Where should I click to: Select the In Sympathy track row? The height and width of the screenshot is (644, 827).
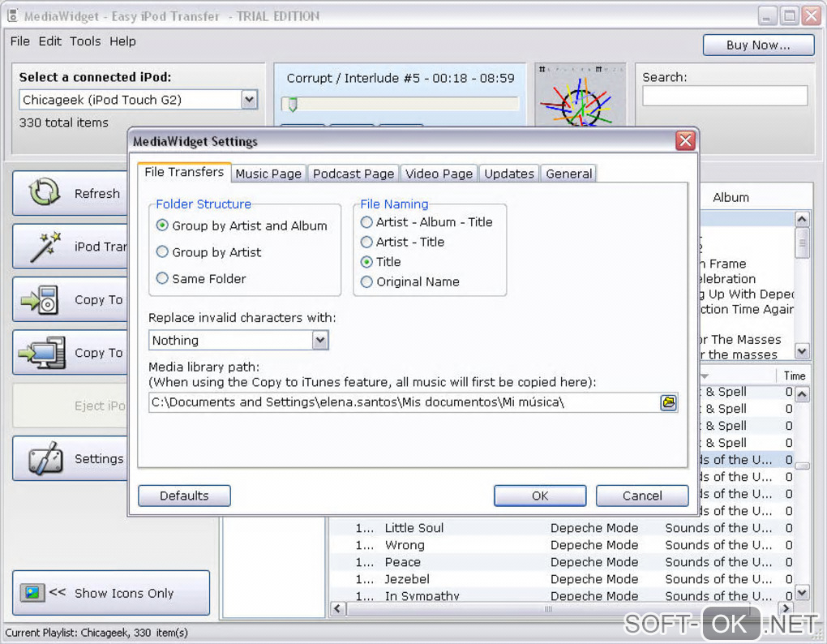(562, 595)
